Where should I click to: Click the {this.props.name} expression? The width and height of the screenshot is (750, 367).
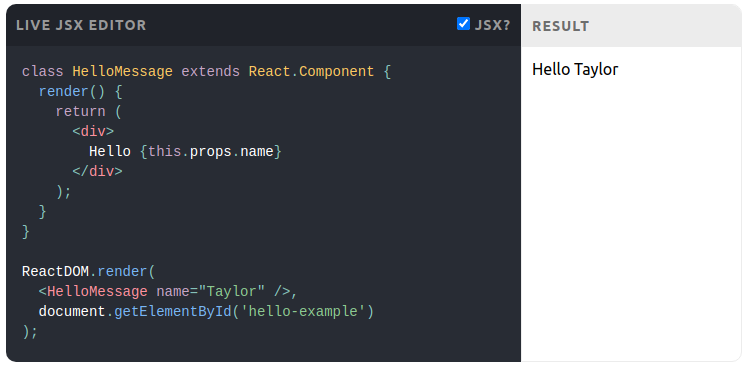211,152
